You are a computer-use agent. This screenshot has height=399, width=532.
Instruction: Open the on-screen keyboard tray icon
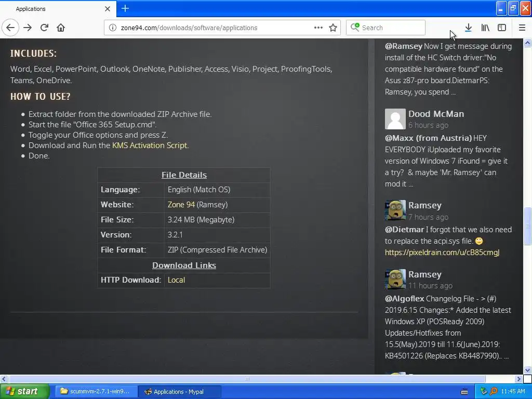pyautogui.click(x=464, y=392)
